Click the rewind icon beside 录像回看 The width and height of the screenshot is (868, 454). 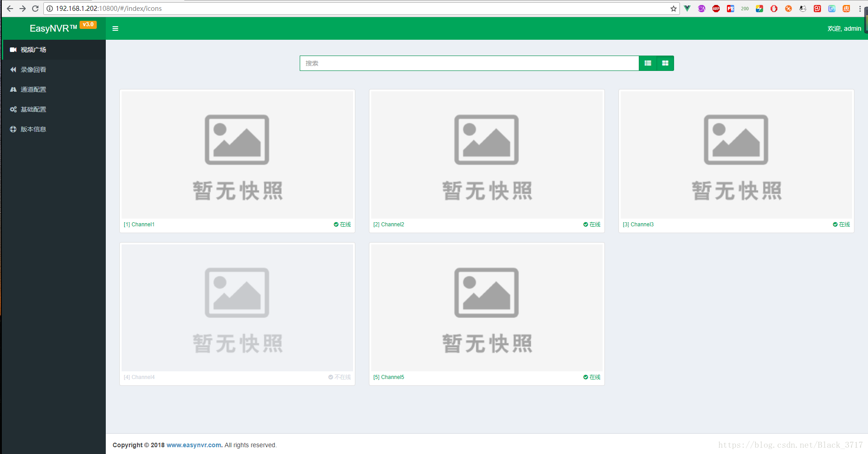click(x=13, y=70)
